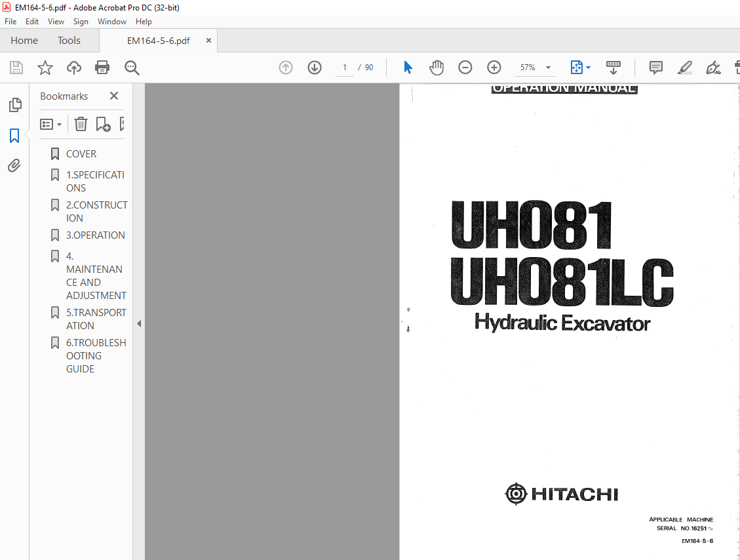Jump to 2.CONSTRUCTION bookmark

tap(97, 212)
